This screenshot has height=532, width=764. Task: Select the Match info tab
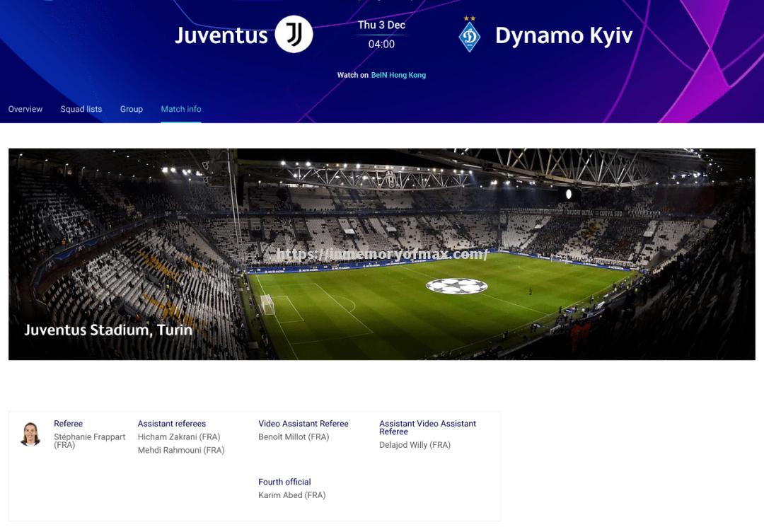point(181,109)
